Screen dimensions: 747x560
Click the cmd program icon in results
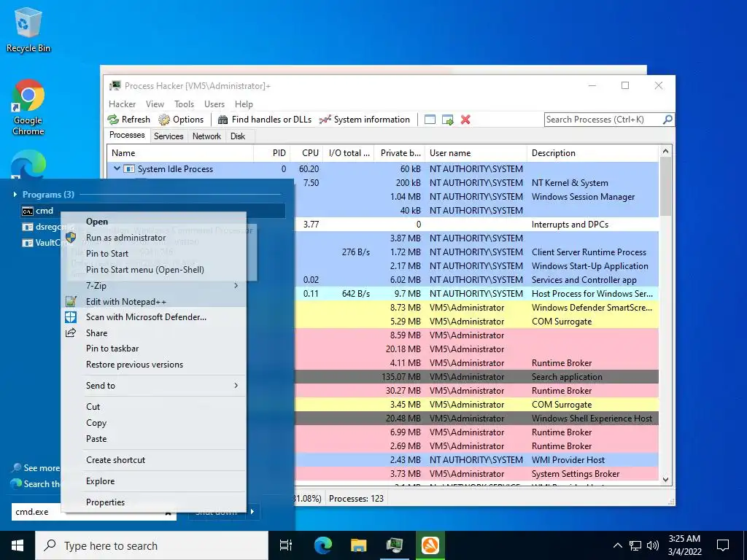pyautogui.click(x=28, y=211)
